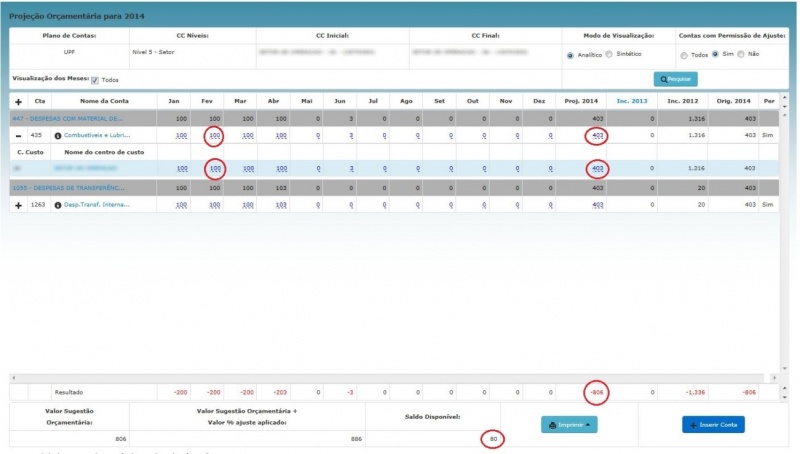Select the Não permission radio button

click(x=741, y=54)
